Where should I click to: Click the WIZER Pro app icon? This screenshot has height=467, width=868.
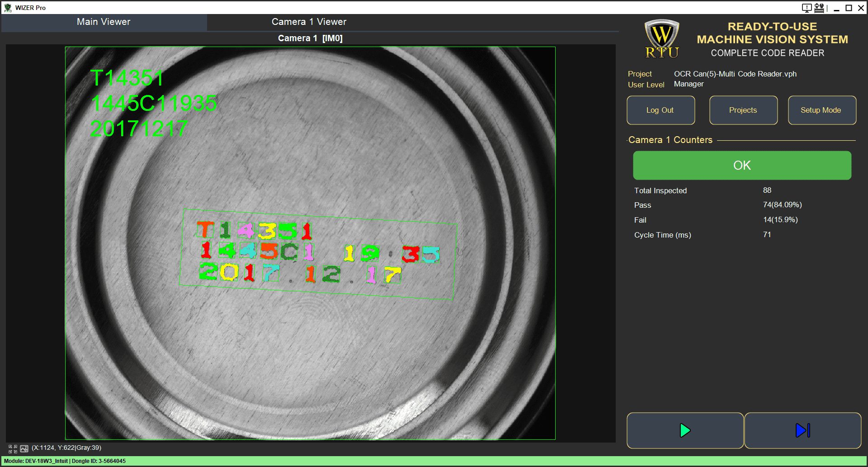8,8
